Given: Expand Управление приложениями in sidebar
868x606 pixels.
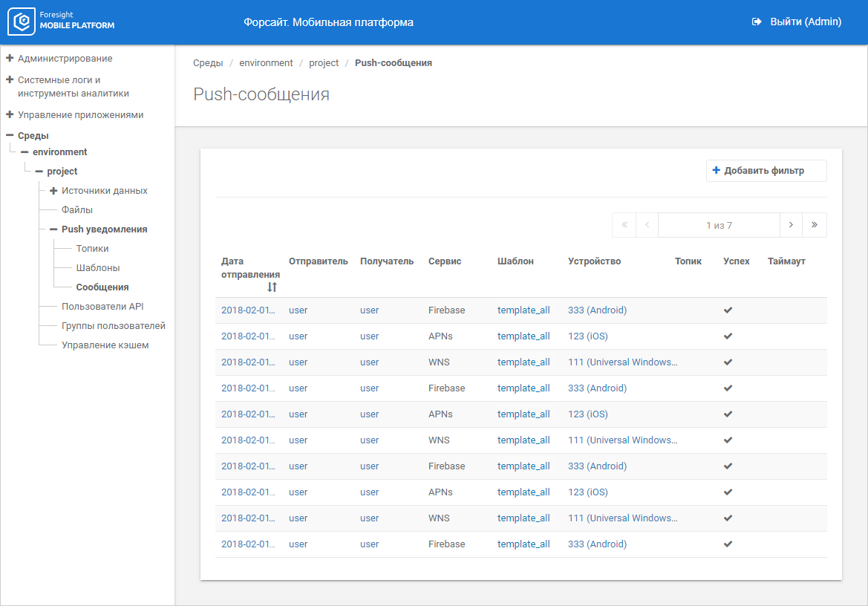Looking at the screenshot, I should click(10, 115).
